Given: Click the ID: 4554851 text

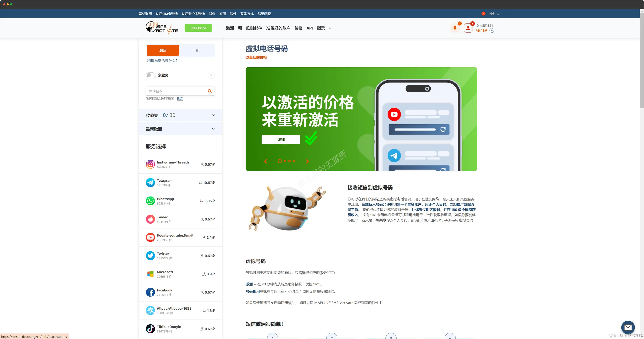Looking at the screenshot, I should click(x=484, y=26).
